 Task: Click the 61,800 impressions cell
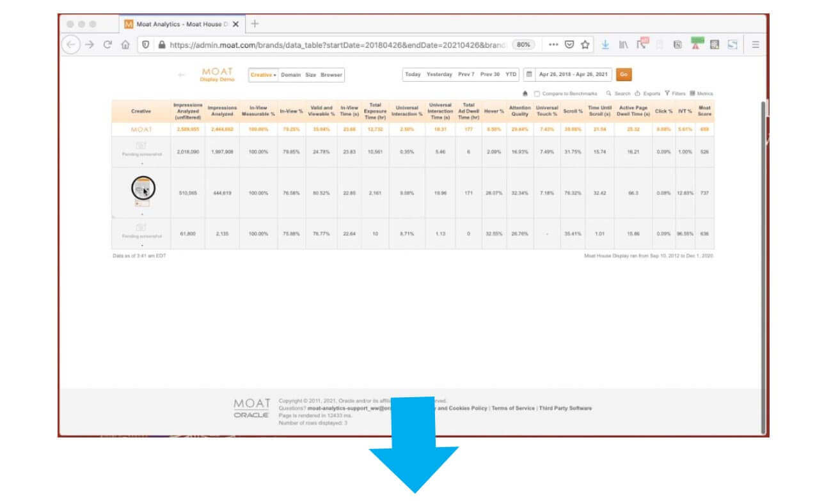point(187,233)
